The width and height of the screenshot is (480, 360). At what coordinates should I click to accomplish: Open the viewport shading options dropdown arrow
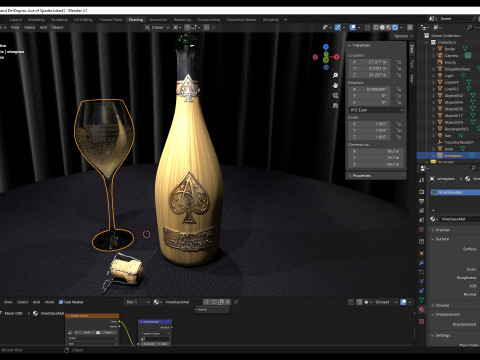point(401,27)
